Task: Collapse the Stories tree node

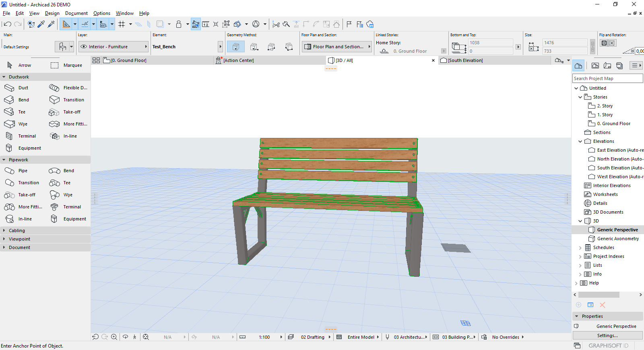Action: (580, 97)
